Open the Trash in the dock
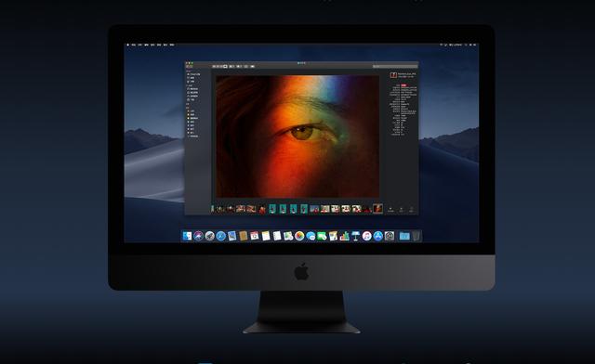This screenshot has height=364, width=595. [x=416, y=236]
